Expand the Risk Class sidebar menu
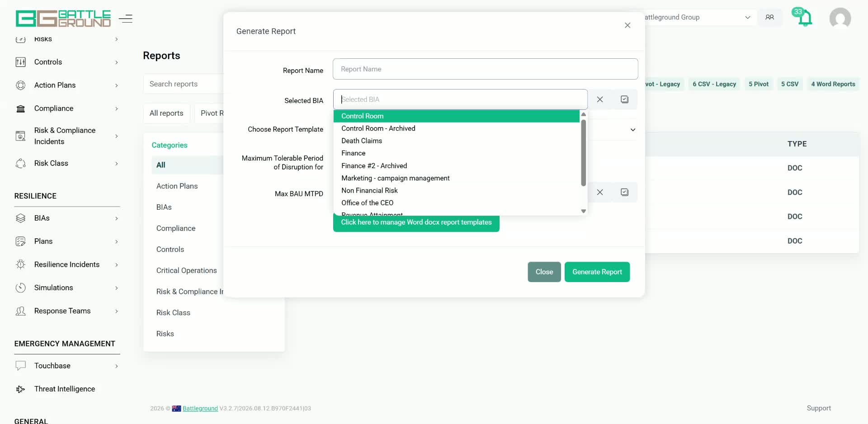This screenshot has height=424, width=868. click(117, 163)
